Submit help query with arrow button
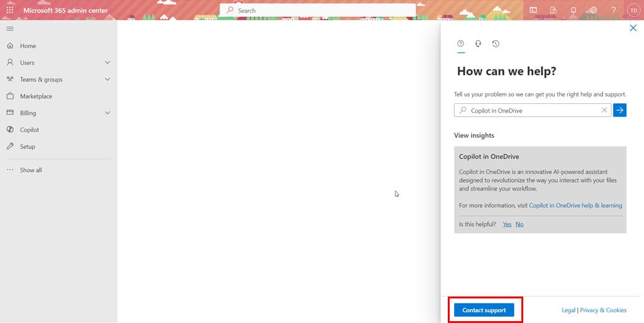The width and height of the screenshot is (644, 323). tap(619, 110)
